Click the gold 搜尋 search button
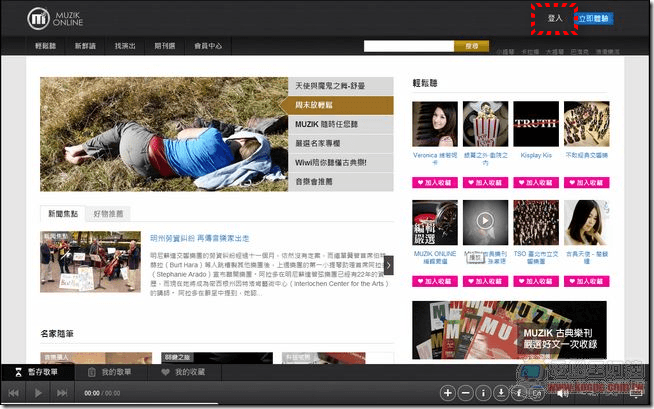Image resolution: width=654 pixels, height=409 pixels. pos(472,46)
